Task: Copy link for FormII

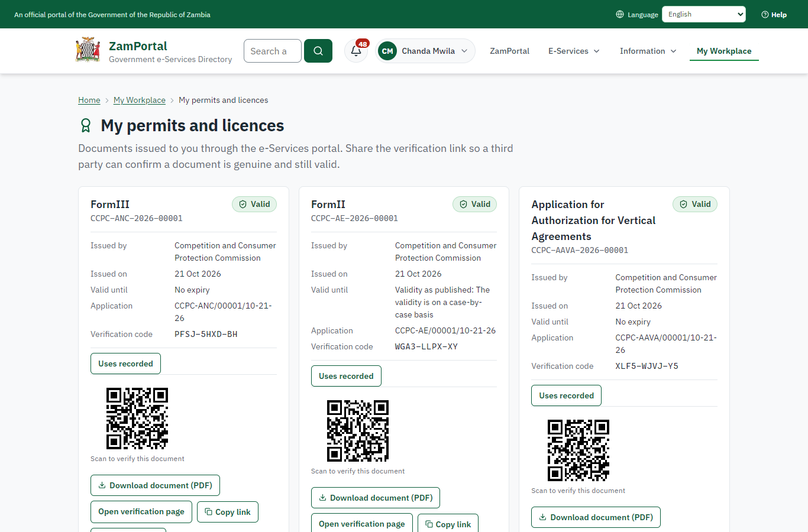Action: tap(448, 523)
